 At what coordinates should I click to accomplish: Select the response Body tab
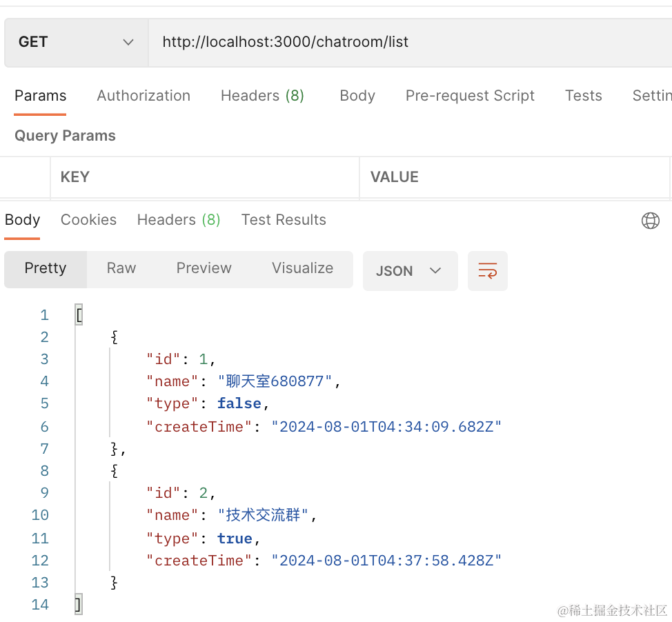click(23, 220)
